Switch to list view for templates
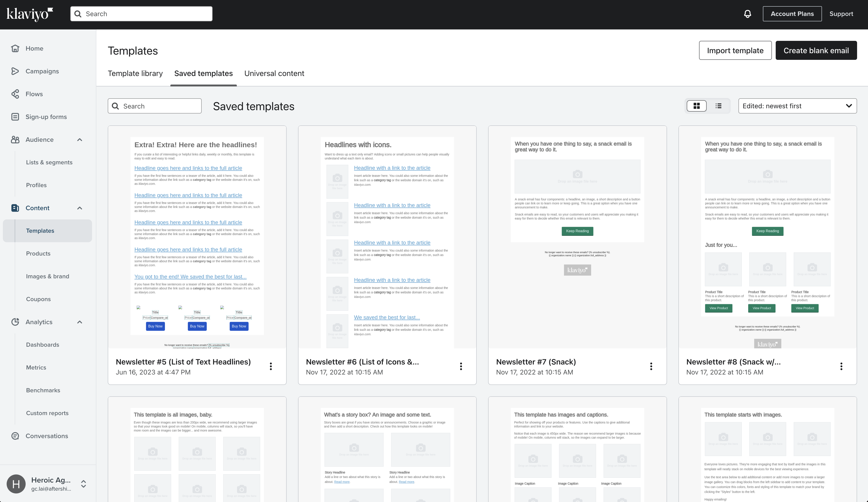Viewport: 868px width, 502px height. [719, 106]
